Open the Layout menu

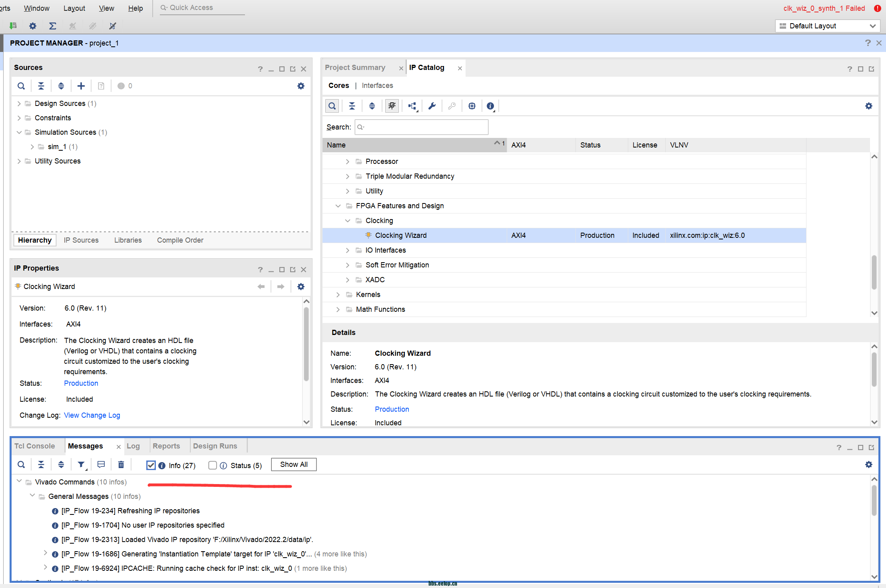(x=74, y=8)
